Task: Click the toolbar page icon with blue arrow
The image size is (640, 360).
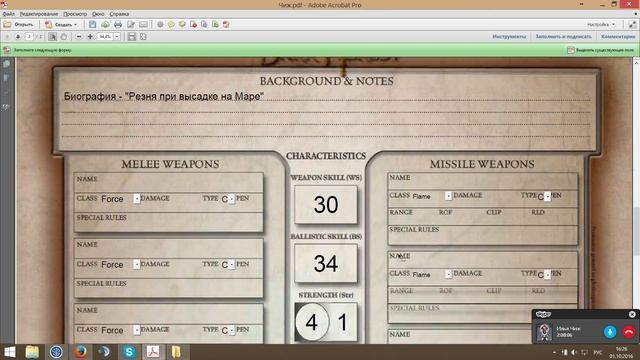Action: (x=204, y=24)
